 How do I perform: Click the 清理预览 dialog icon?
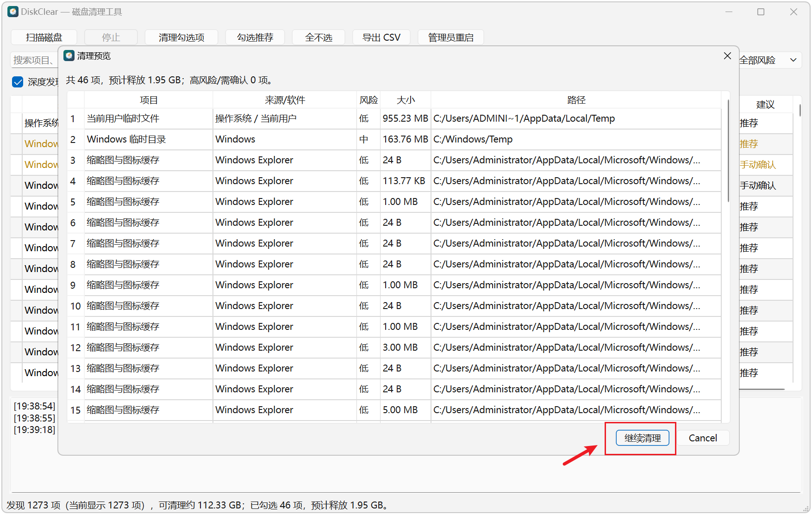tap(69, 56)
